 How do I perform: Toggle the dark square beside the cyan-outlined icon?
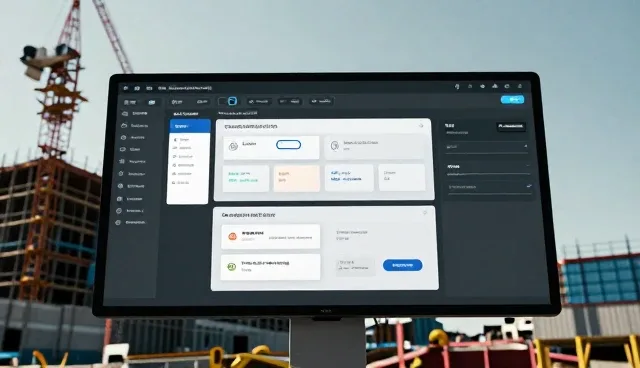(222, 101)
